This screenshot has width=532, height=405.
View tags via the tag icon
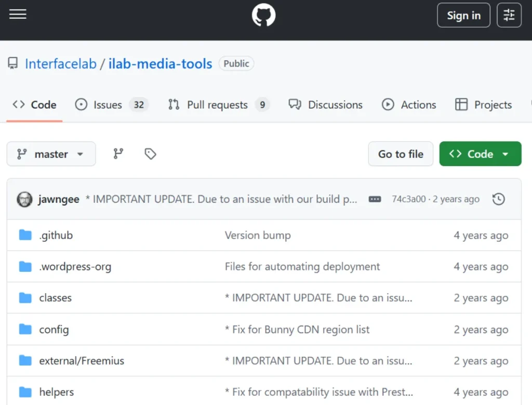click(150, 154)
